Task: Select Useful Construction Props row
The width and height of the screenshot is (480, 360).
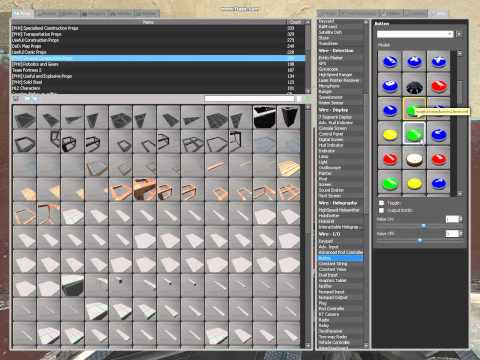Action: pyautogui.click(x=158, y=40)
